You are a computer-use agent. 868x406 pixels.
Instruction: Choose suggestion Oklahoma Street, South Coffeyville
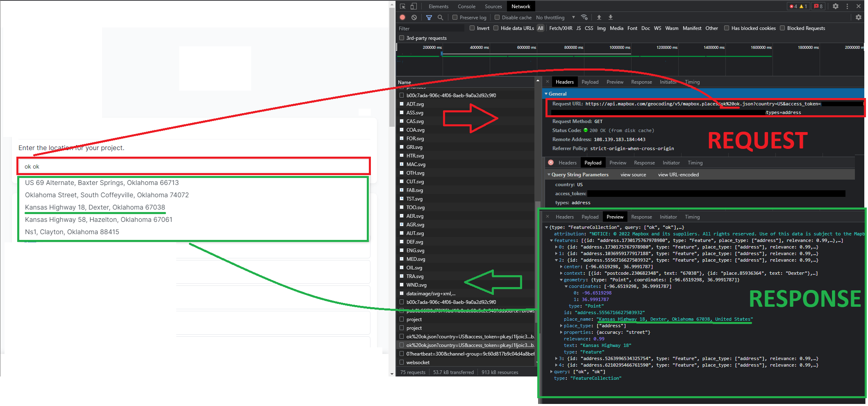[x=107, y=195]
